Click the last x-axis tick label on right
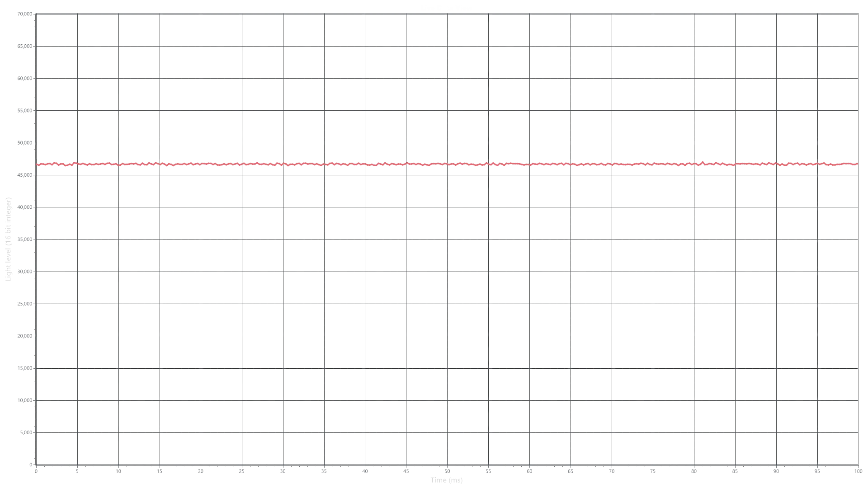The image size is (868, 488). point(858,470)
